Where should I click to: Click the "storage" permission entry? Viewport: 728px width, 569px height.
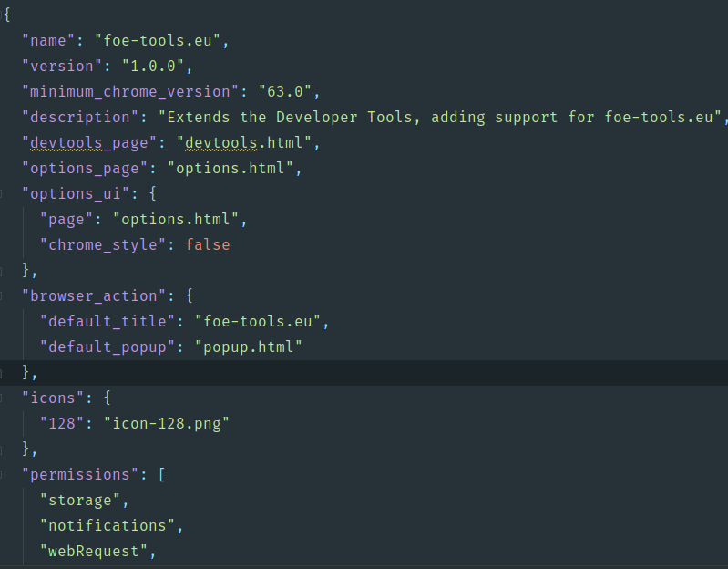click(x=80, y=500)
